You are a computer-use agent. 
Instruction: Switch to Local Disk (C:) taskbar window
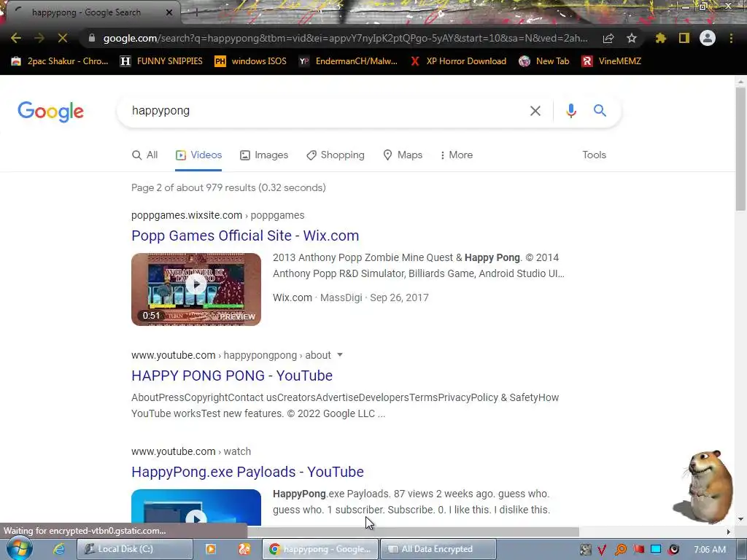(134, 549)
